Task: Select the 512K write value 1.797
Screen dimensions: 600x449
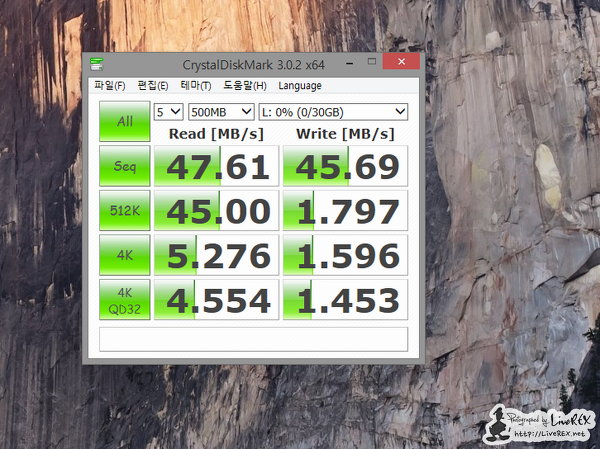Action: 346,211
